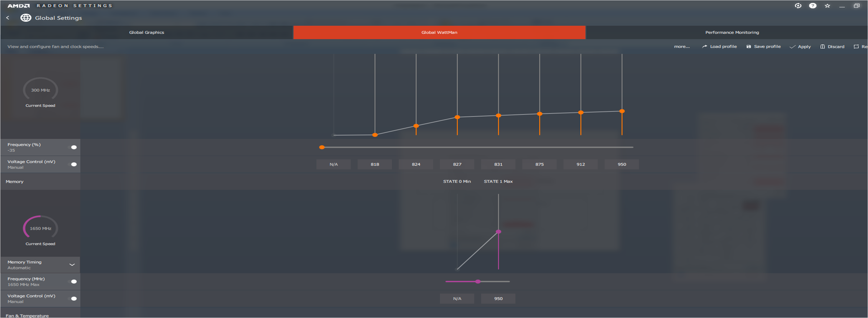Click the favorites star icon
Image resolution: width=868 pixels, height=318 pixels.
point(827,6)
